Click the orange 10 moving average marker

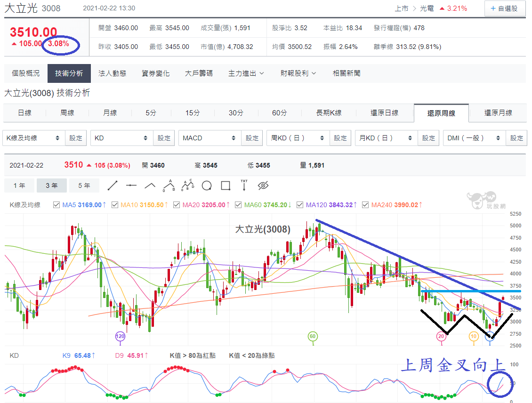click(x=474, y=337)
